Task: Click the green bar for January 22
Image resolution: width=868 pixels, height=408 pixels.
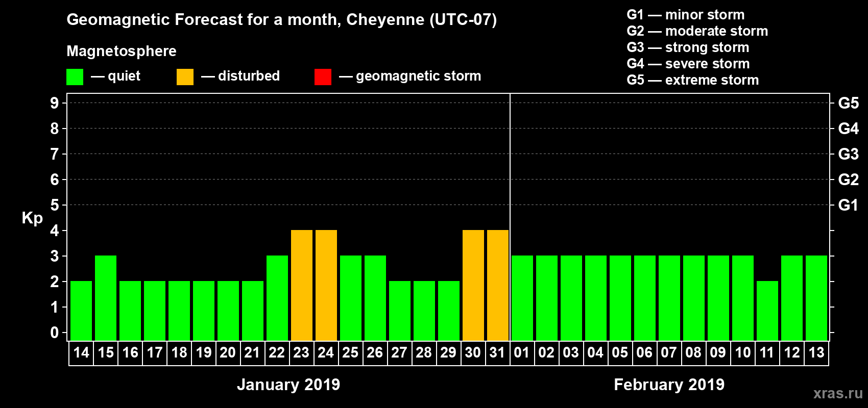Action: [277, 298]
